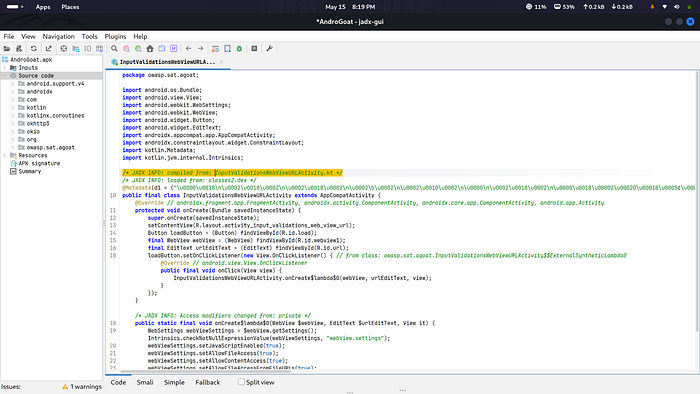Open the Help menu
Viewport: 700px width, 394px height.
[x=140, y=37]
